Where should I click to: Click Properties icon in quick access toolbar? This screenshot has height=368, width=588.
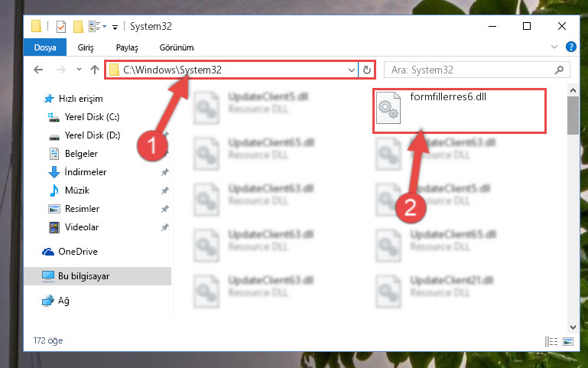click(60, 27)
